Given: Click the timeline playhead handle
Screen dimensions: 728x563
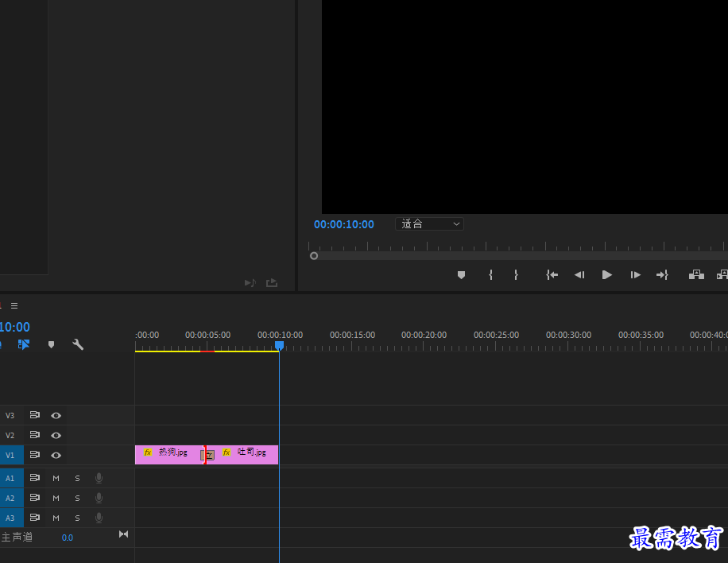Looking at the screenshot, I should click(279, 346).
